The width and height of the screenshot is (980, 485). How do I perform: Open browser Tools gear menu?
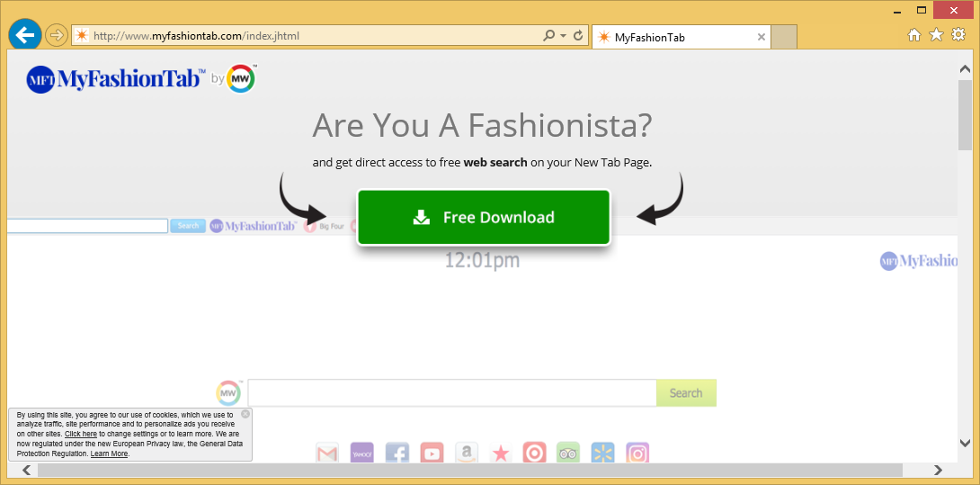(958, 35)
